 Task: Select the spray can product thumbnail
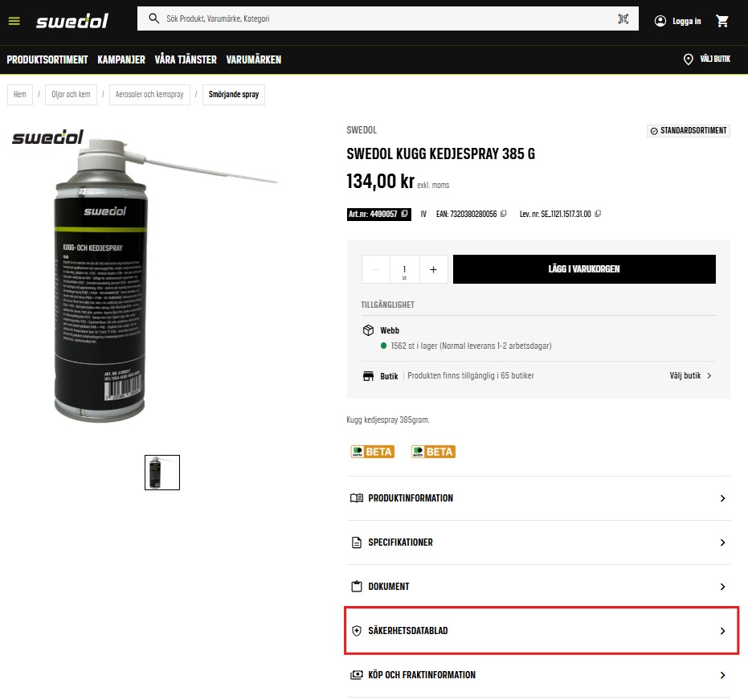click(162, 473)
